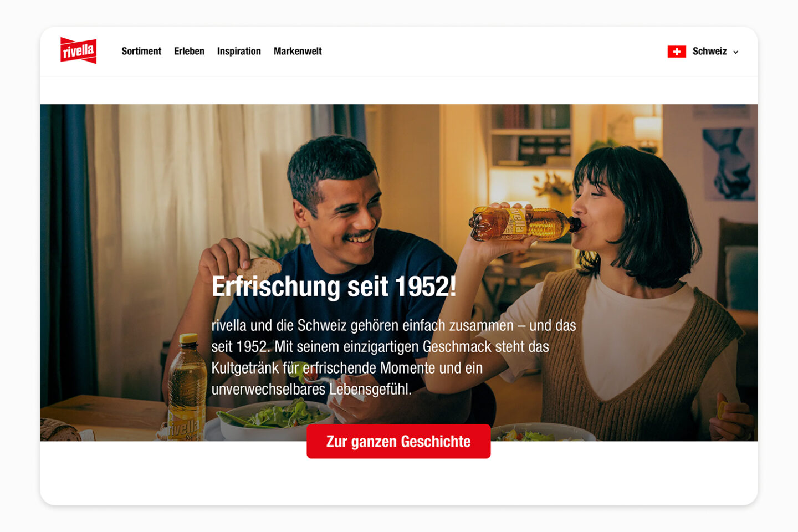This screenshot has width=798, height=532.
Task: Click the Erfrischung seit 1952! headline
Action: (x=334, y=287)
